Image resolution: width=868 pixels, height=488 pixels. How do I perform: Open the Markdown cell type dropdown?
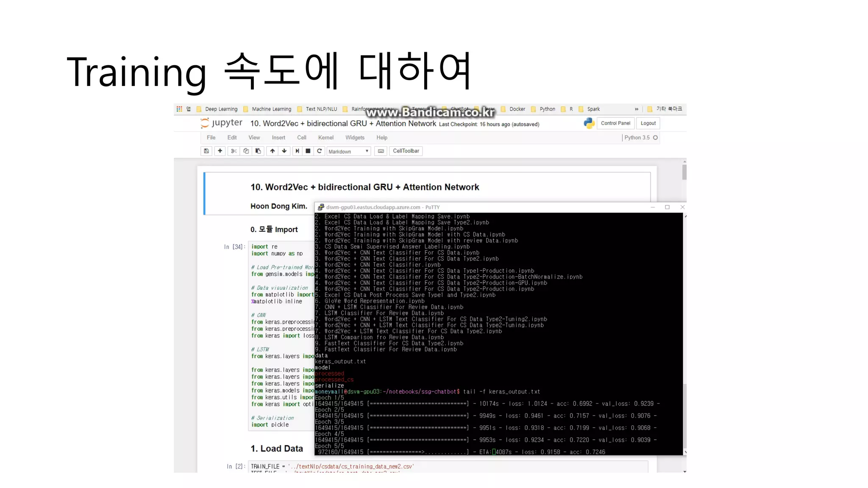click(x=348, y=151)
